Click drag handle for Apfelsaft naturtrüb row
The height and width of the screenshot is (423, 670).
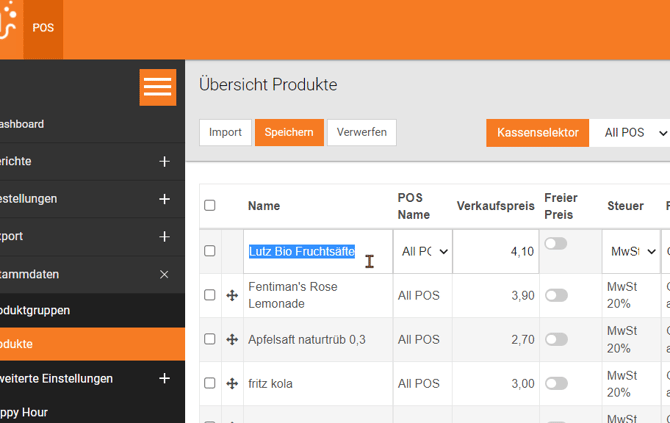[x=232, y=339]
